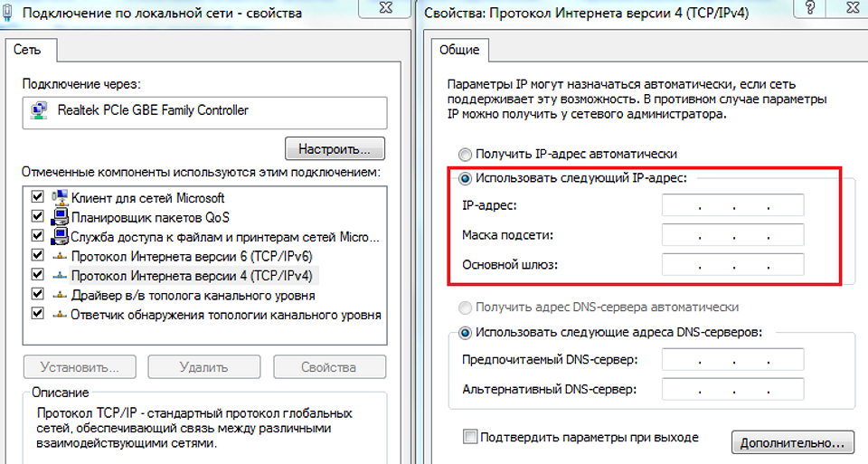The height and width of the screenshot is (464, 868).
Task: Click the Дополнительно... button
Action: coord(793,443)
